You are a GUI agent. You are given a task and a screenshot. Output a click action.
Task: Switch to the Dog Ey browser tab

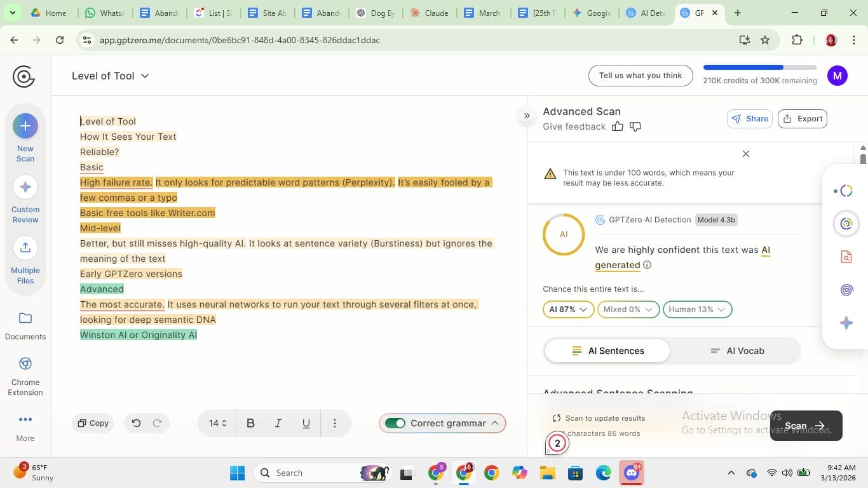pos(375,13)
